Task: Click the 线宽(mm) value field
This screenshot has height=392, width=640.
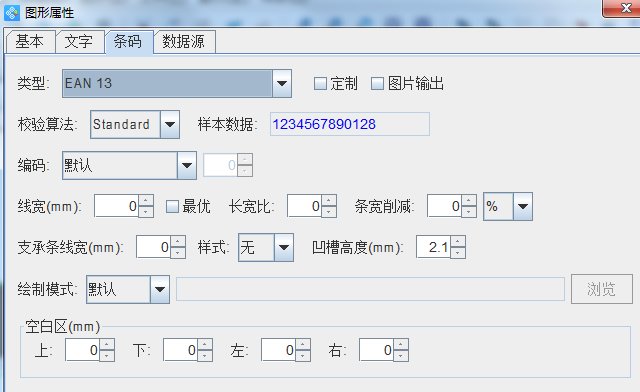Action: [116, 206]
